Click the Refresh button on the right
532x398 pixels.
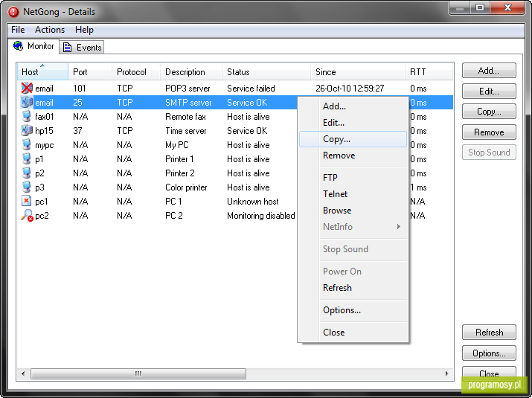click(489, 333)
